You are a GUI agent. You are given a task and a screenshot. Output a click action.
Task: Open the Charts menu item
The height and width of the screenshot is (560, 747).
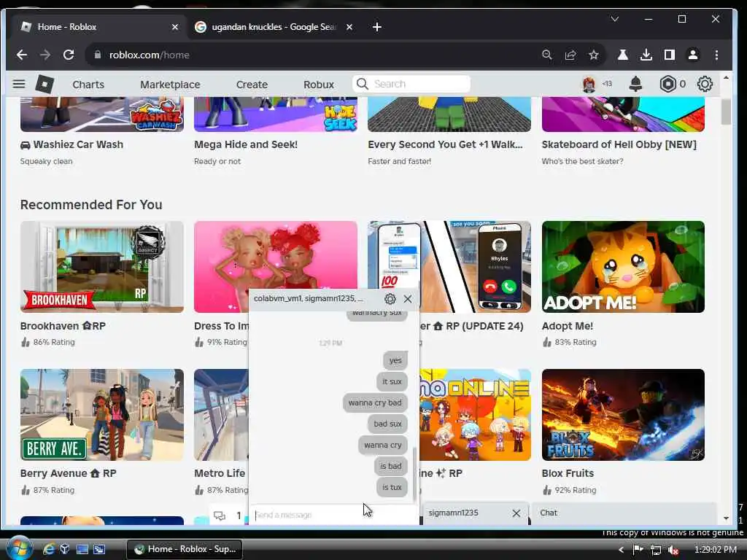88,85
